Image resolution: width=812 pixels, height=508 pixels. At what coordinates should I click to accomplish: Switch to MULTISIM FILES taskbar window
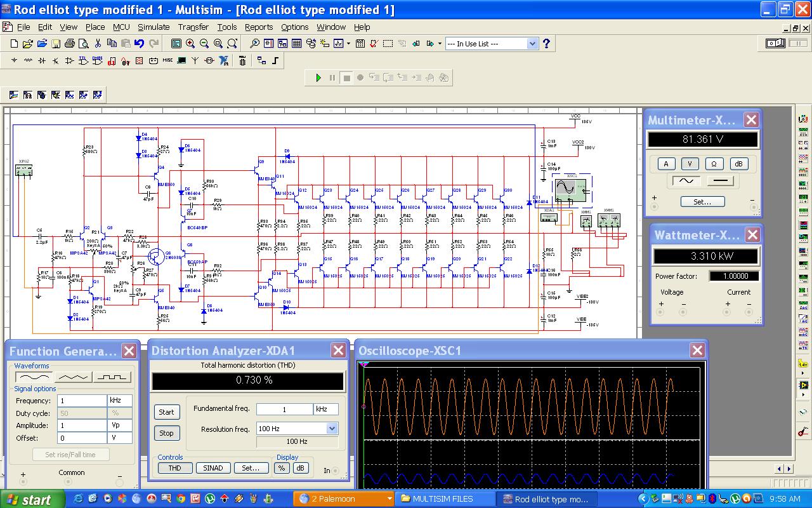coord(444,499)
